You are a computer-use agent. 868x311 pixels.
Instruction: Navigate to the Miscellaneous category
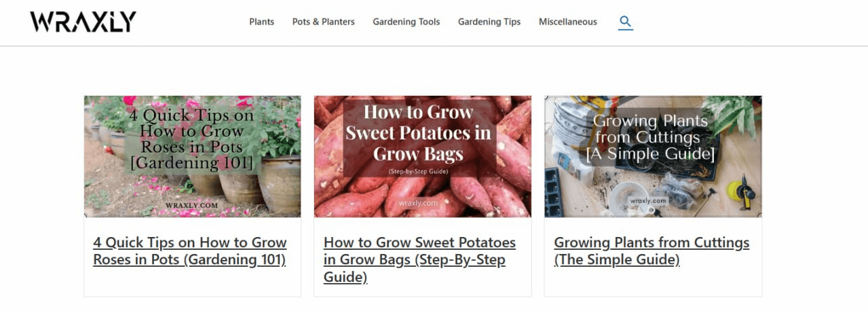pyautogui.click(x=567, y=22)
